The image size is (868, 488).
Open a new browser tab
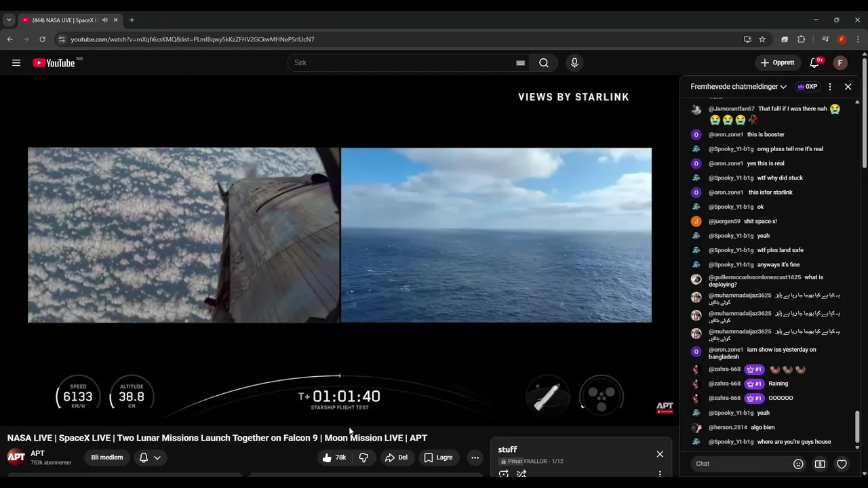pos(132,20)
